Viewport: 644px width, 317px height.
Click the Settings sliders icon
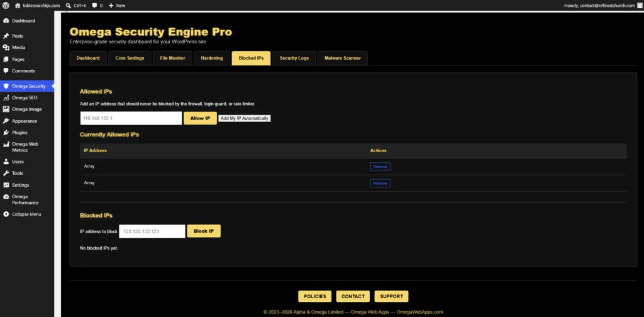click(x=6, y=185)
